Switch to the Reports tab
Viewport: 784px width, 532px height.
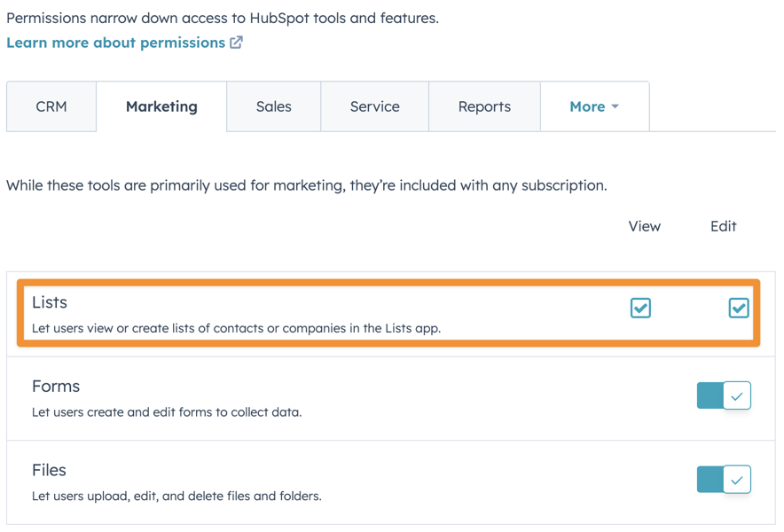pos(484,106)
